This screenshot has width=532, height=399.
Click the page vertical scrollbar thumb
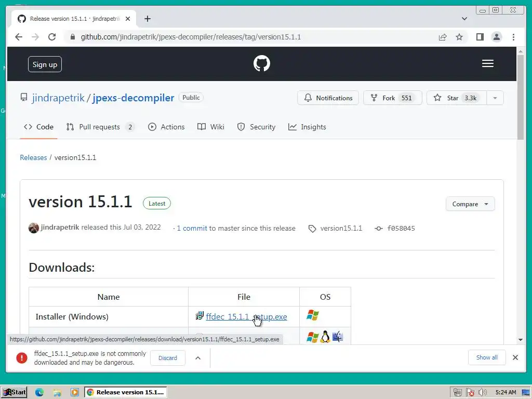coord(521,97)
